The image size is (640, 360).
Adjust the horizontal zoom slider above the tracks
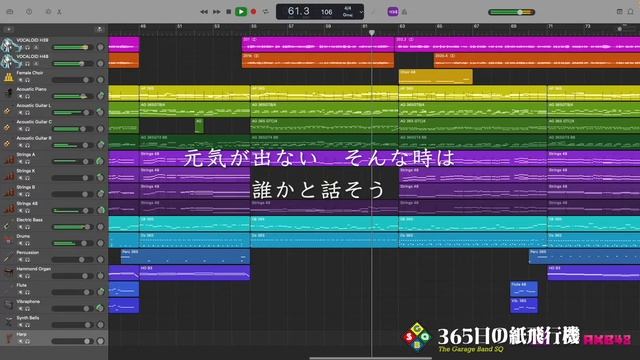pyautogui.click(x=627, y=29)
